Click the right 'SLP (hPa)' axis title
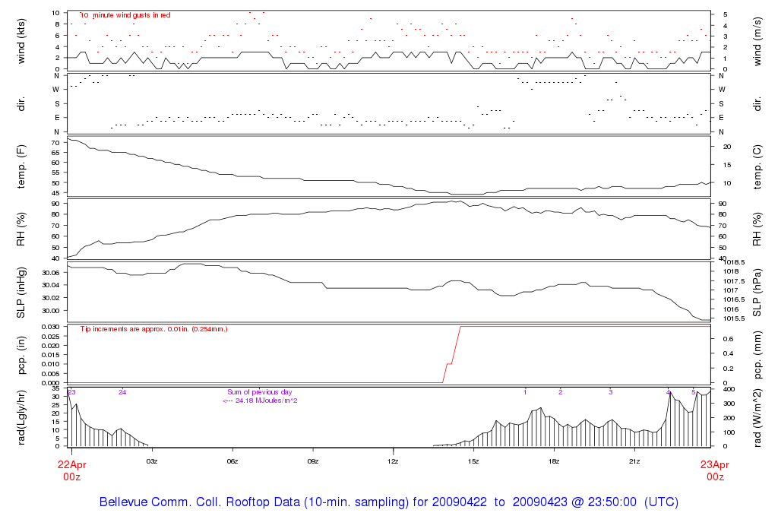 (x=757, y=293)
